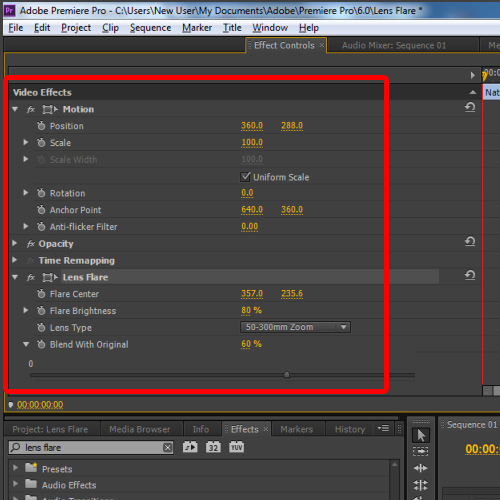The width and height of the screenshot is (500, 500).
Task: Expand the Anti-flicker Filter property
Action: tap(26, 226)
